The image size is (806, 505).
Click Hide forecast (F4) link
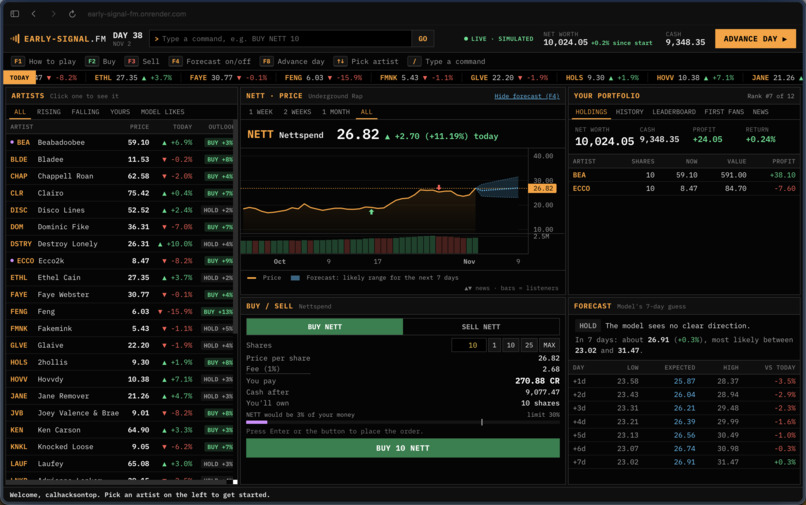pyautogui.click(x=526, y=96)
